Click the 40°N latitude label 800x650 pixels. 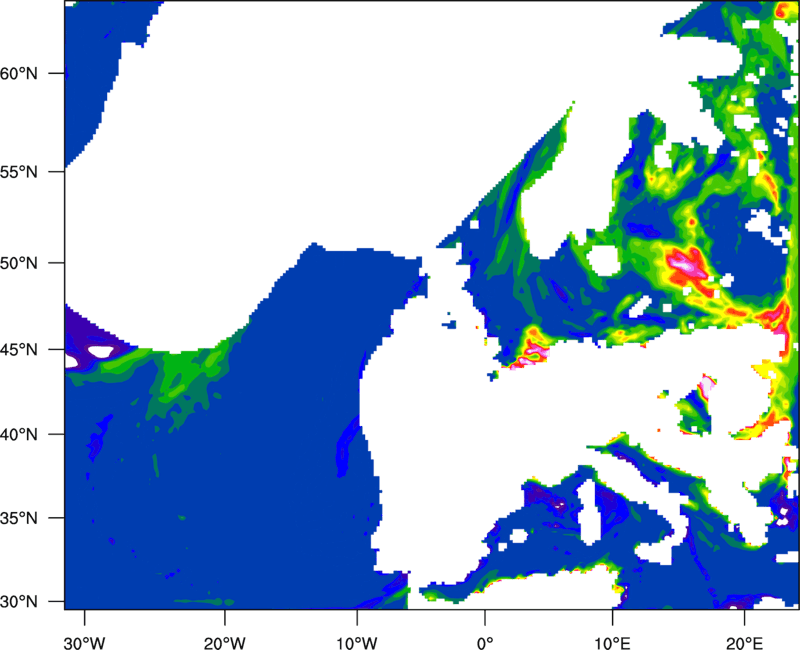(19, 435)
